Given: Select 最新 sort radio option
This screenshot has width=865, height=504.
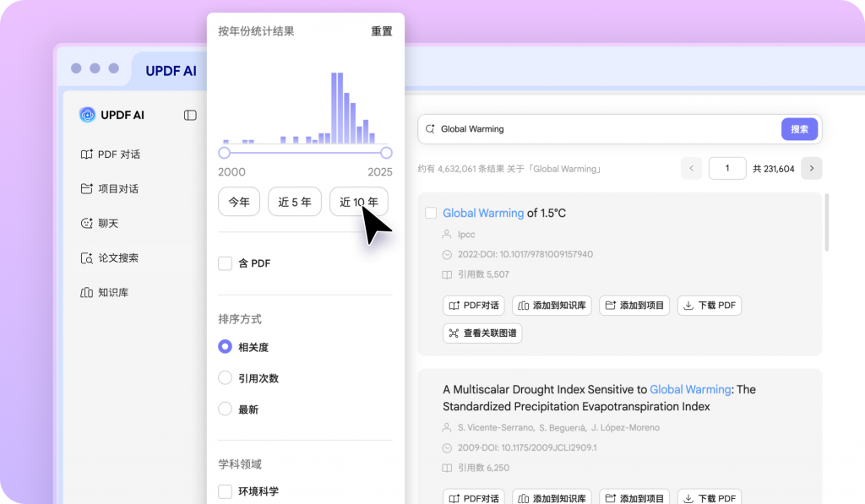Looking at the screenshot, I should click(x=226, y=409).
